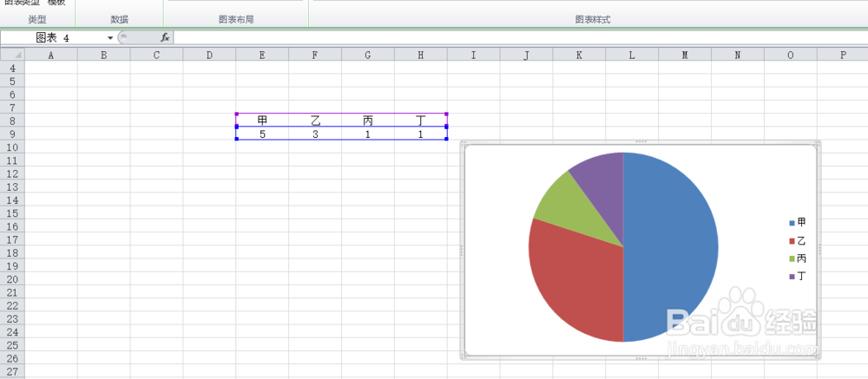Click the 丁 legend entry

tap(798, 276)
